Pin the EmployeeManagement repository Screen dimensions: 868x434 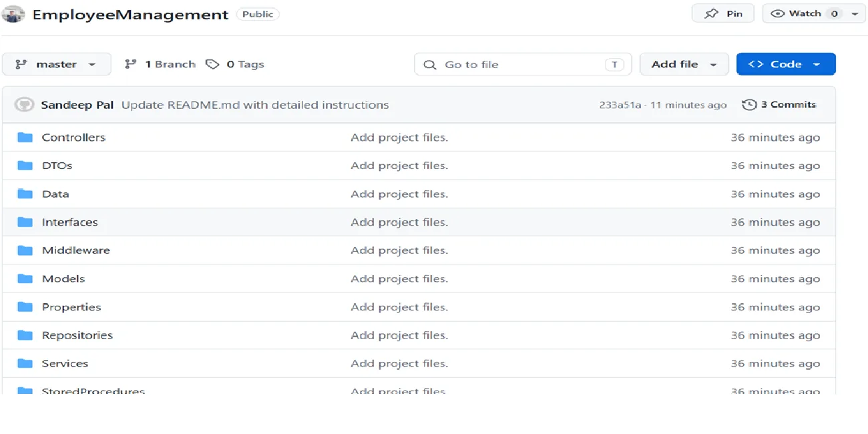pyautogui.click(x=723, y=13)
